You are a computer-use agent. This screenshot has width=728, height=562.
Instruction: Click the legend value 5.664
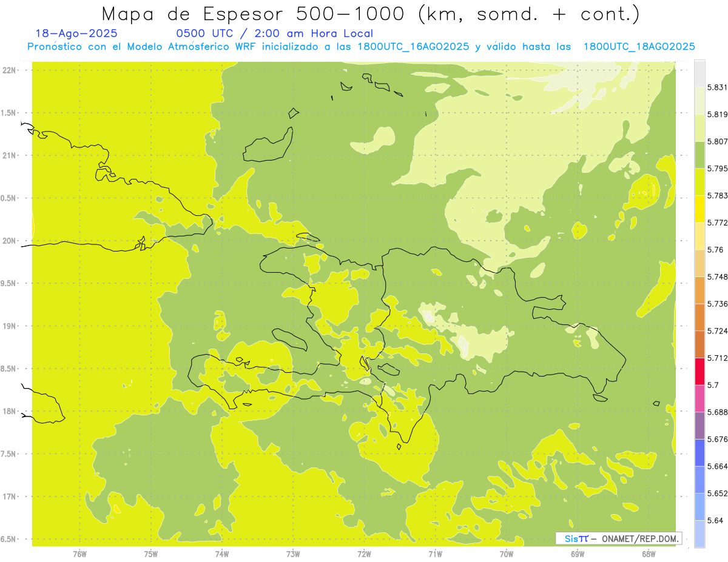717,466
